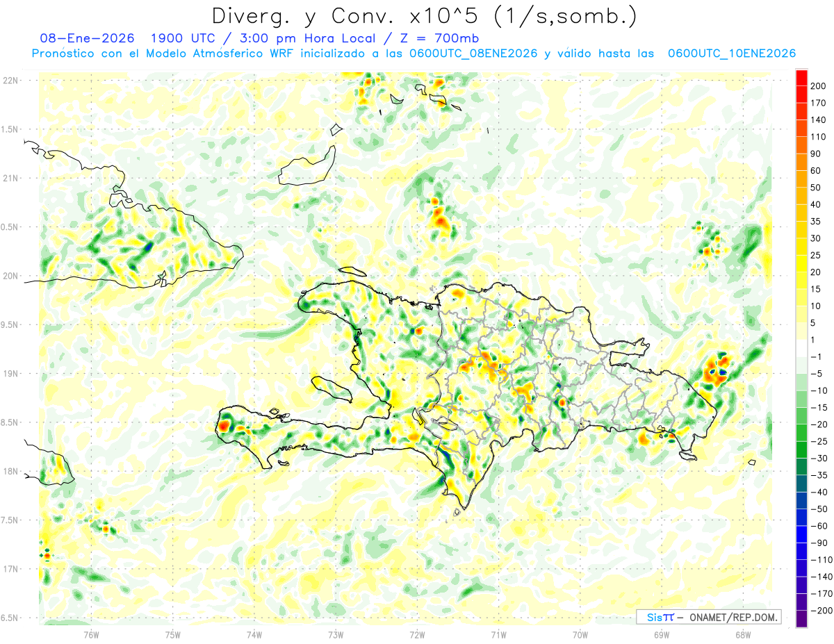Click the '72W' longitude label
Image resolution: width=834 pixels, height=644 pixels.
tap(417, 635)
